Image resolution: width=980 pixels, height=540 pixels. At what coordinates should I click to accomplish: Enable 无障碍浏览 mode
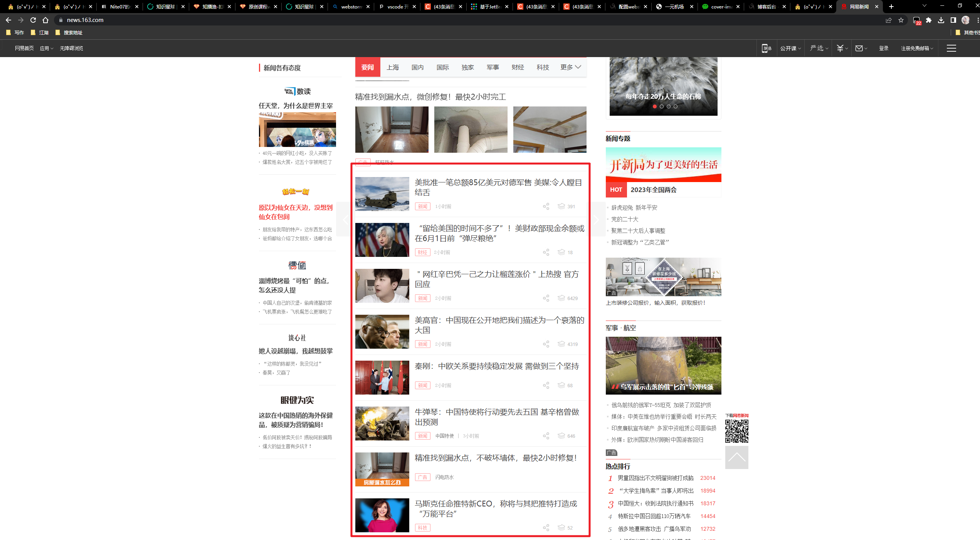coord(72,48)
